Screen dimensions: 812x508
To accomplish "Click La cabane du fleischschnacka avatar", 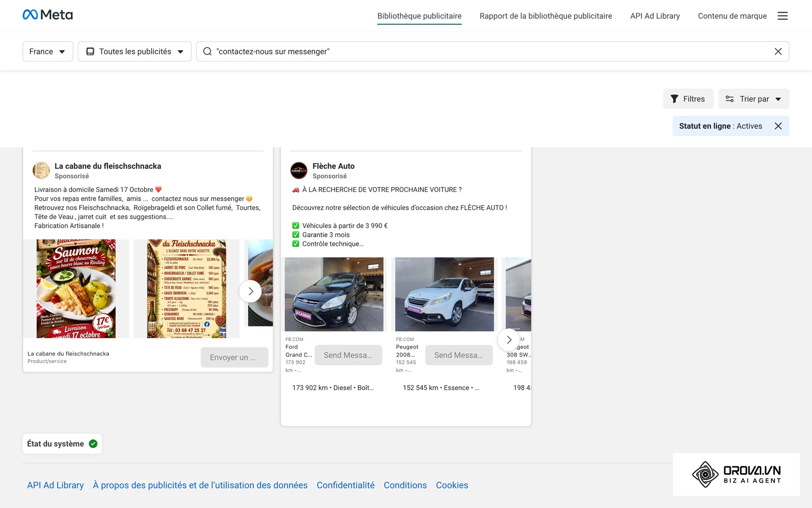I will pos(41,171).
